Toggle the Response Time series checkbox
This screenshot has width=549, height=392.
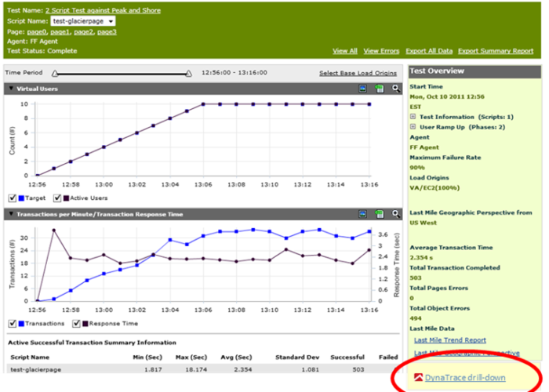click(x=76, y=323)
